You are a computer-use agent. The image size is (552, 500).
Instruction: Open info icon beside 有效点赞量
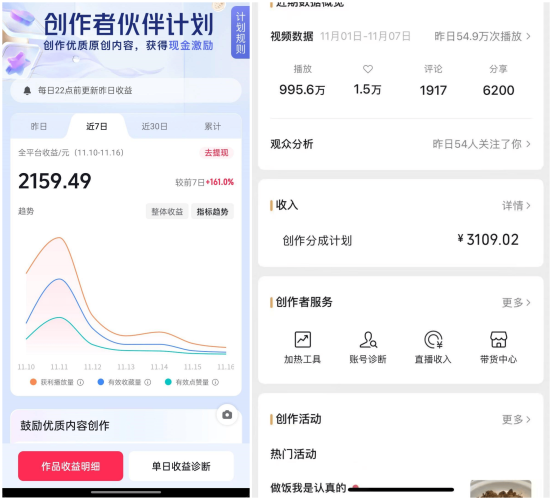pyautogui.click(x=215, y=382)
